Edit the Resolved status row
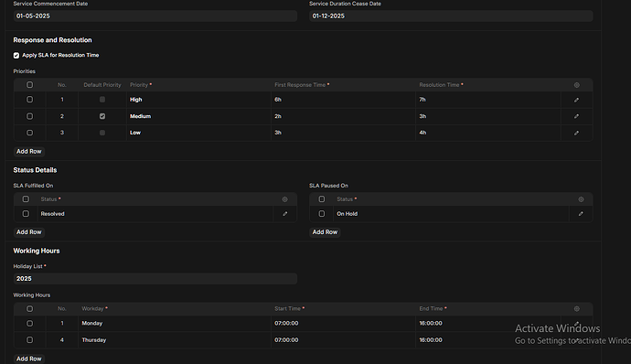Image resolution: width=631 pixels, height=364 pixels. [285, 214]
